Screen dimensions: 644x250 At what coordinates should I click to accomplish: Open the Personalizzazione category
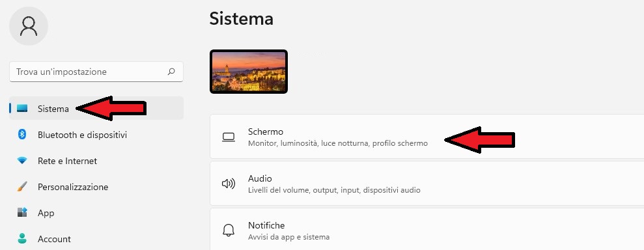96,187
